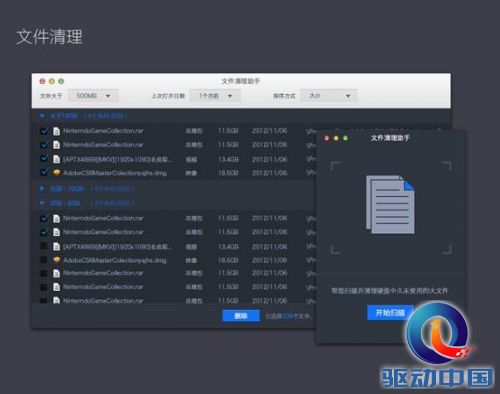Screen dimensions: 500x394
Task: Click dmg disk icon of unchecked AdobeCS6MasterCollection row
Action: pyautogui.click(x=56, y=260)
